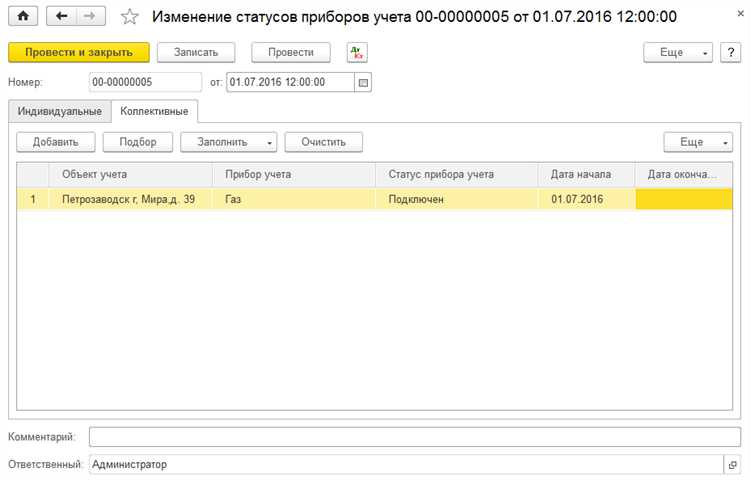Clear the table with Очистить button

[323, 142]
